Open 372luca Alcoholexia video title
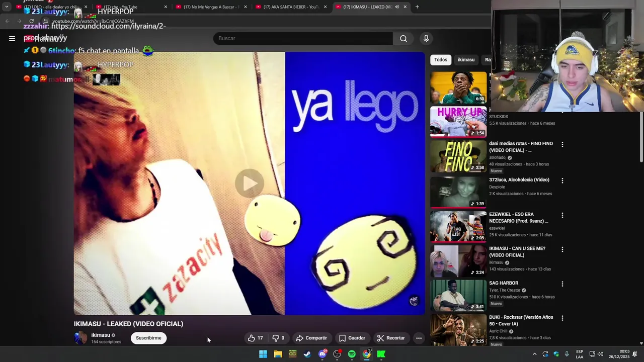Viewport: 644px width, 362px height. coord(519,180)
